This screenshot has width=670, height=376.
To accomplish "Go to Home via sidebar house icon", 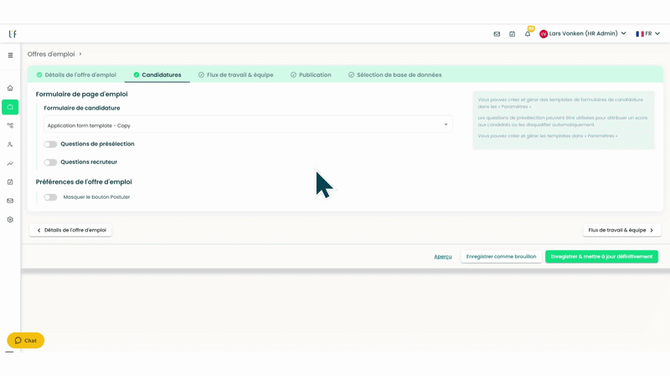I will coord(10,88).
